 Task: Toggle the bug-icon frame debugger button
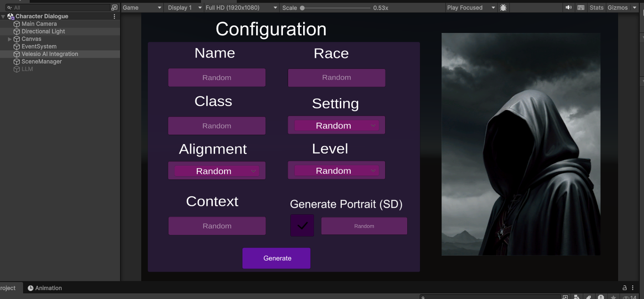(503, 8)
